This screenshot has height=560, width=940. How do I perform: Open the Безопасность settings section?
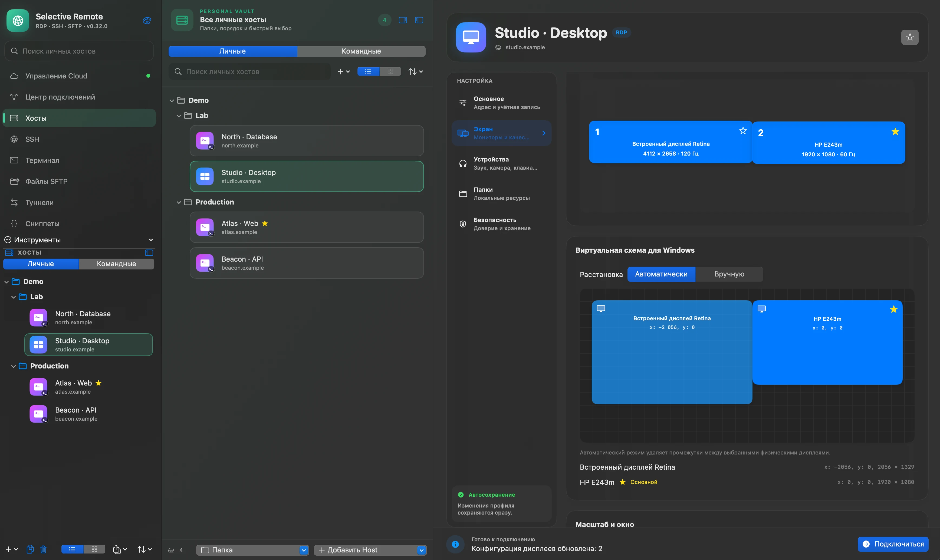(501, 224)
